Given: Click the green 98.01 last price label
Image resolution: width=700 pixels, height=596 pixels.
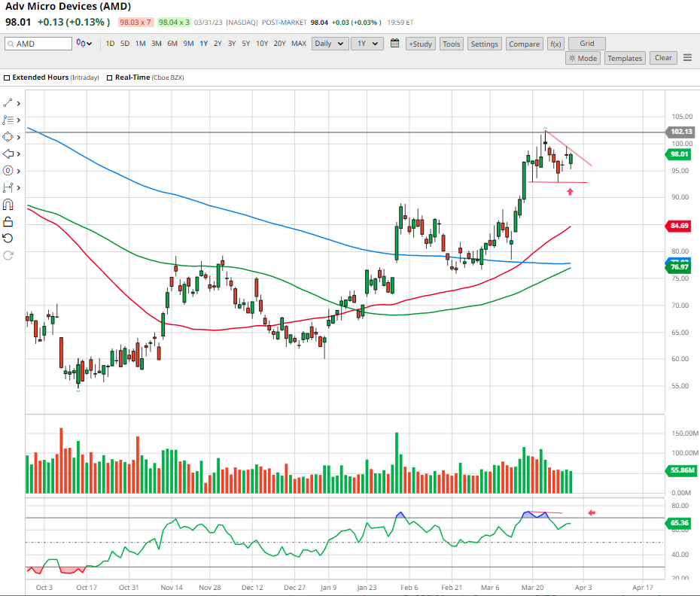Looking at the screenshot, I should pyautogui.click(x=678, y=154).
